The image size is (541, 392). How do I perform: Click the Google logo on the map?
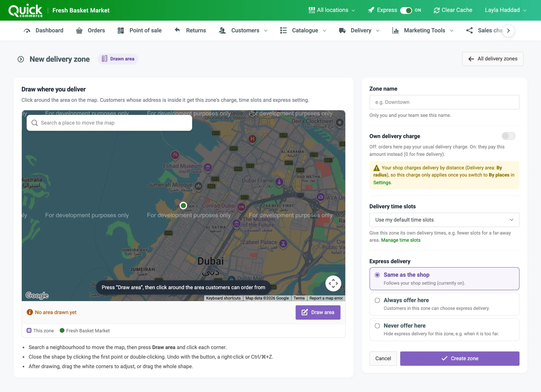[37, 295]
